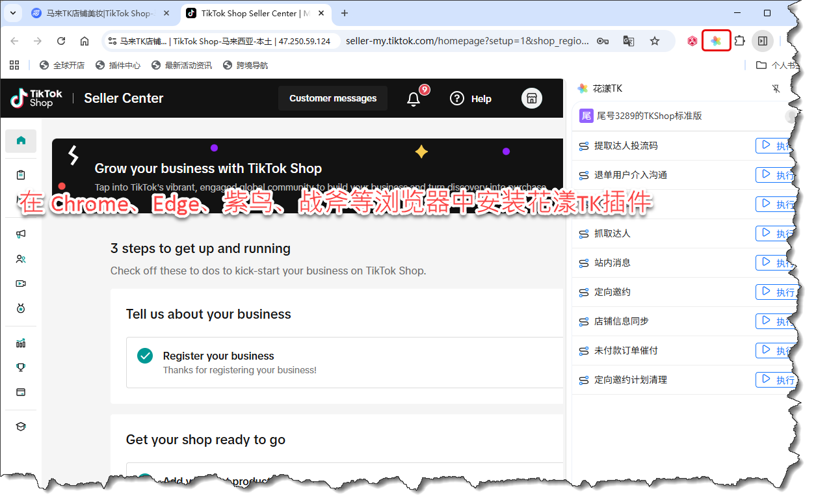Screen dimensions: 816x504
Task: Open the 插件中心 bookmark
Action: click(x=118, y=65)
